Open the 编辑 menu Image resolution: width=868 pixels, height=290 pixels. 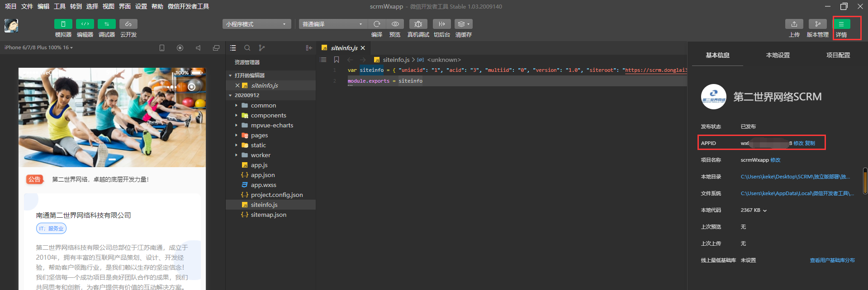(x=43, y=6)
